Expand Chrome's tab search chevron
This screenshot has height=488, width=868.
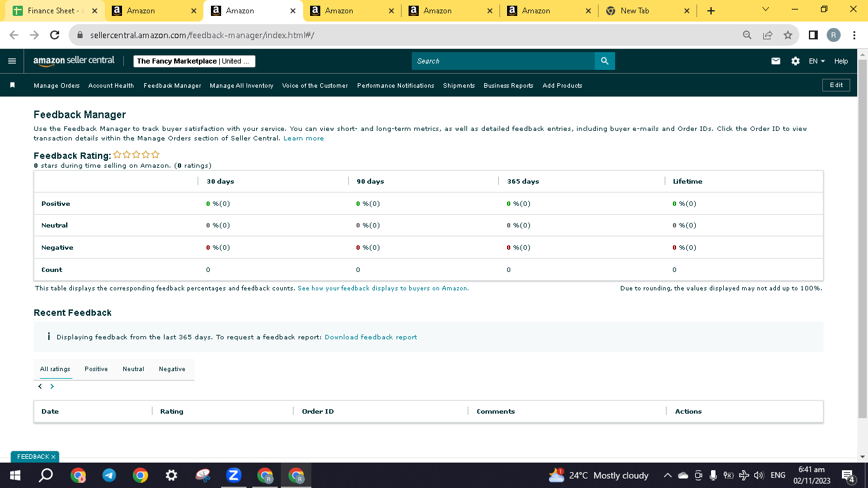[765, 10]
